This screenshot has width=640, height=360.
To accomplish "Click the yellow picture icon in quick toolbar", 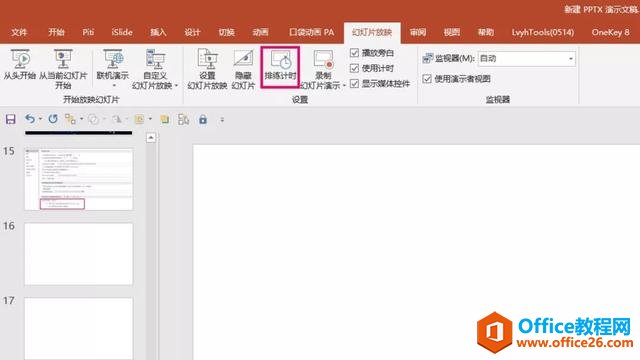I will click(140, 119).
